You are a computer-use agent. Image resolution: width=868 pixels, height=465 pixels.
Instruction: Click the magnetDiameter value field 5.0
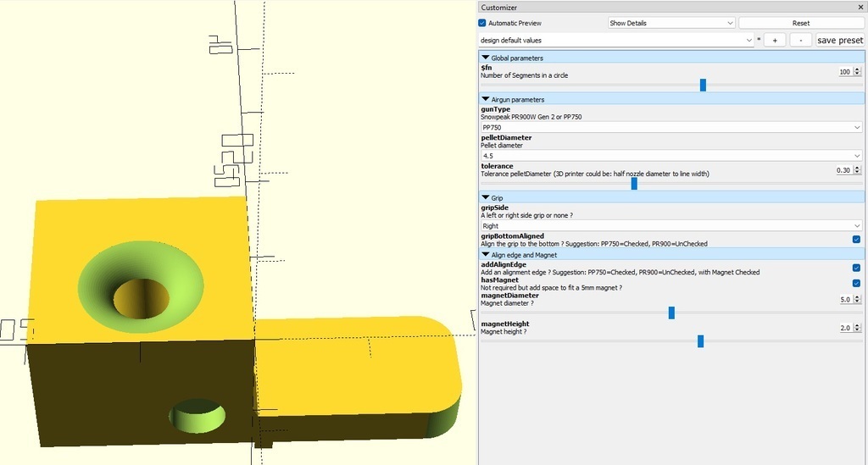[x=845, y=299]
